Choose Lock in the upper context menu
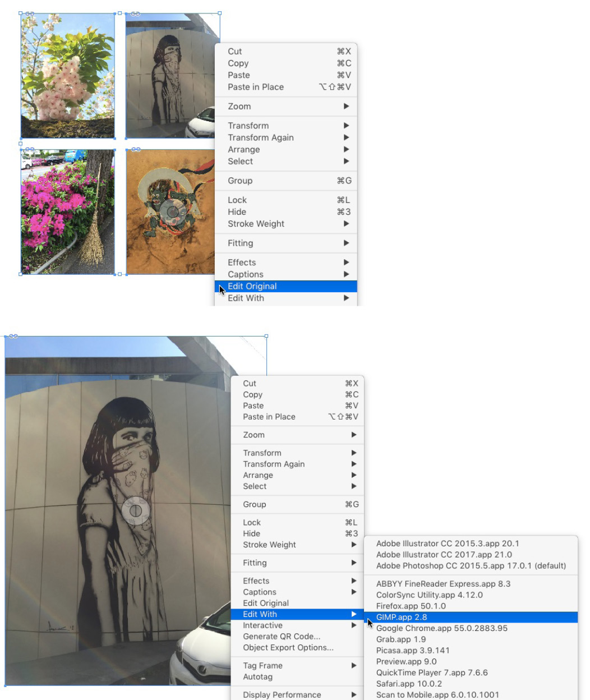590x700 pixels. tap(286, 200)
